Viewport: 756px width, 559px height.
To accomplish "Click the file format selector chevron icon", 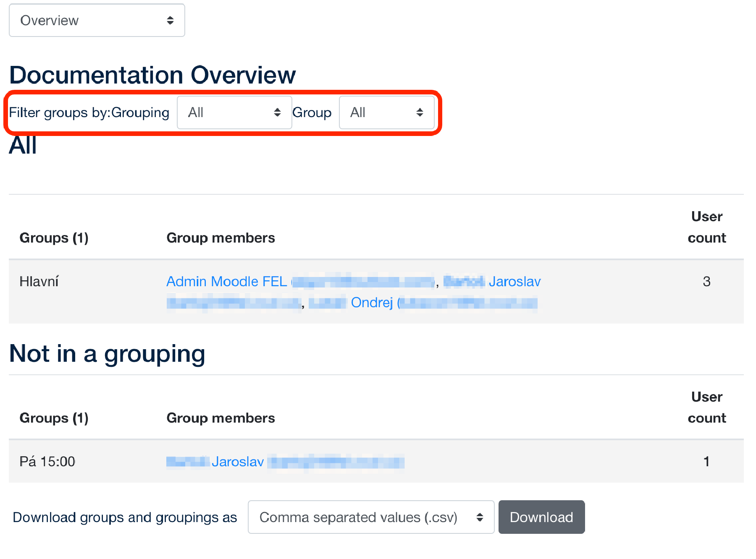I will (480, 517).
